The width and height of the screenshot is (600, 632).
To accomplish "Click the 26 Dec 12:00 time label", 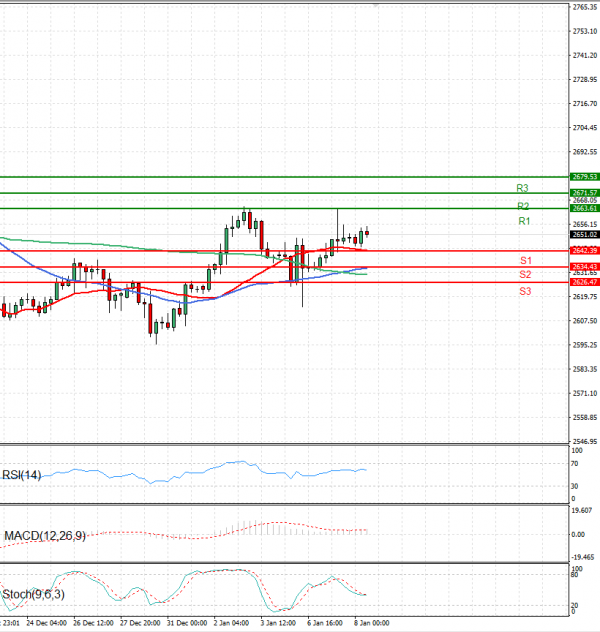I will [93, 623].
